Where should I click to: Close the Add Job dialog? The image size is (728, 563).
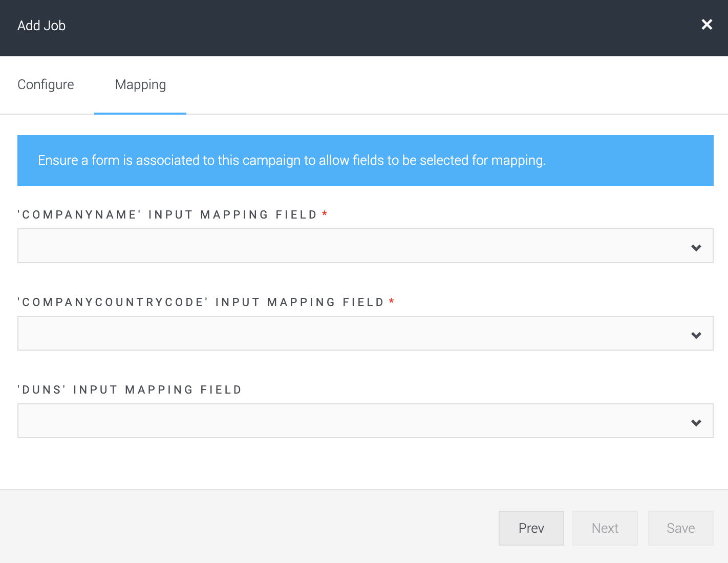(x=706, y=25)
